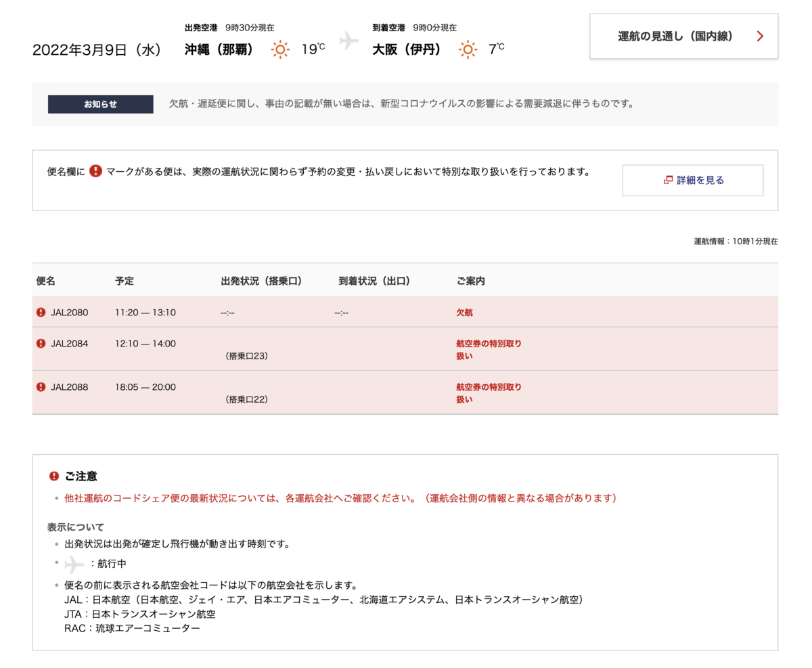Open 詳細を見る link button
This screenshot has width=812, height=668.
click(x=692, y=180)
